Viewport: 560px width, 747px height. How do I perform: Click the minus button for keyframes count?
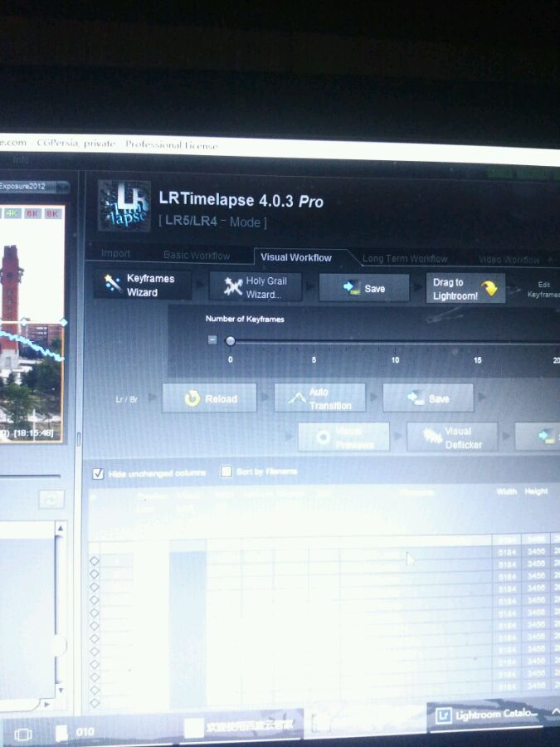click(212, 339)
